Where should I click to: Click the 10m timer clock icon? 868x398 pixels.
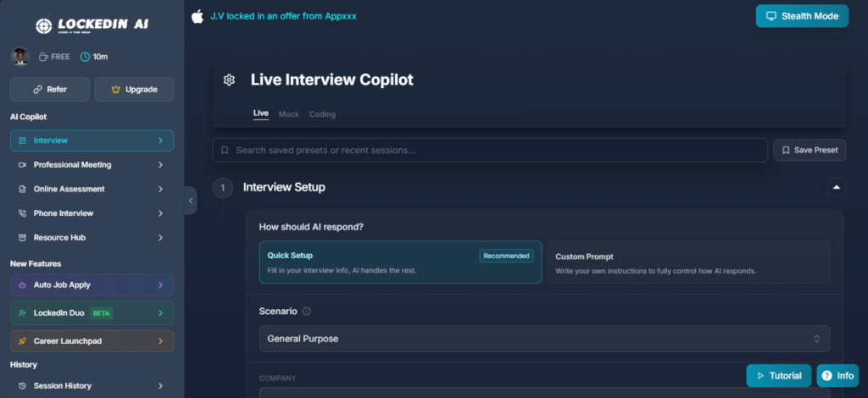85,57
